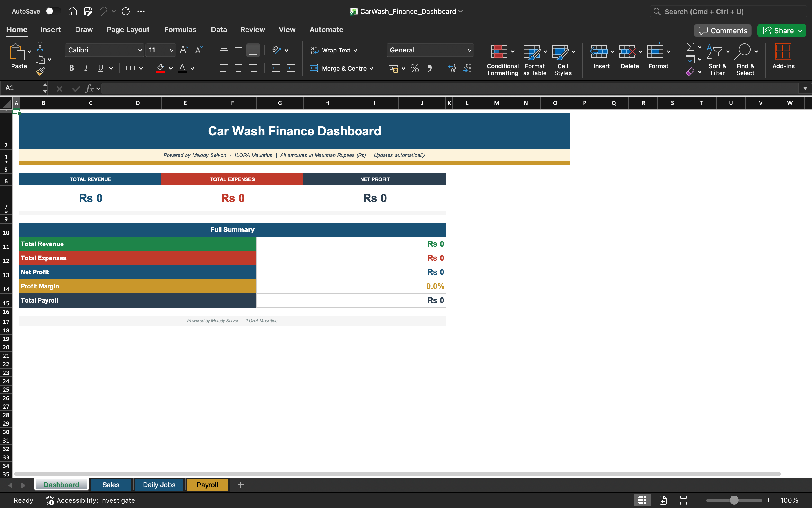The width and height of the screenshot is (812, 508).
Task: Toggle middle align vertical alignment
Action: [238, 50]
